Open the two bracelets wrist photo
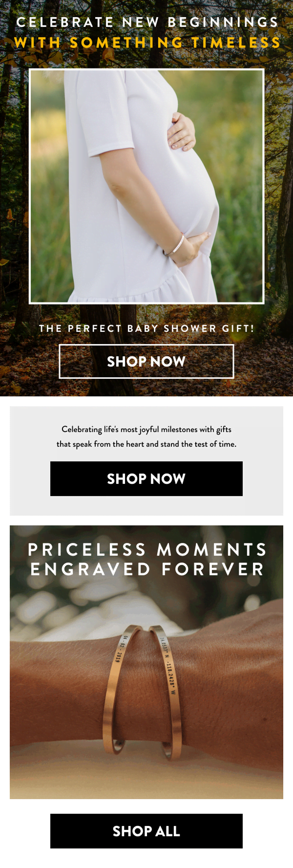This screenshot has width=293, height=868. (146, 662)
